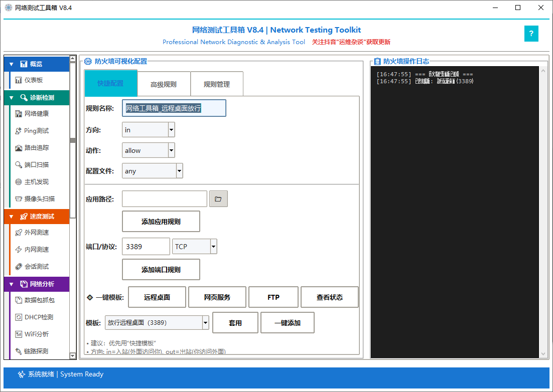
Task: Switch to the 规则管理 tab
Action: (x=217, y=84)
